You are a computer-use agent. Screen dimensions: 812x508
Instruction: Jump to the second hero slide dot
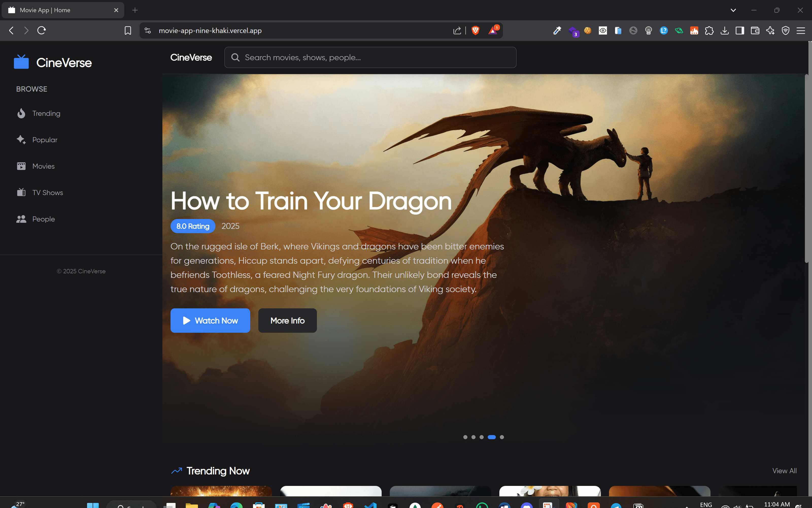pyautogui.click(x=473, y=437)
